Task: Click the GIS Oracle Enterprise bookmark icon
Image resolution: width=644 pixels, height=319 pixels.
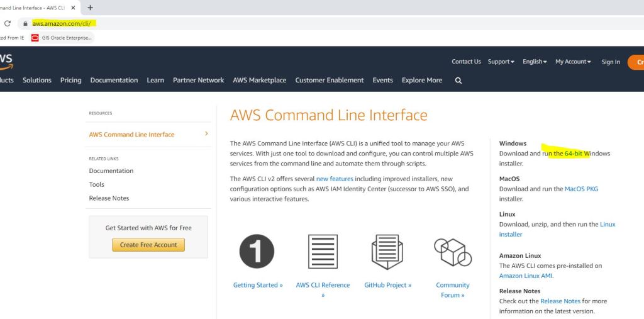Action: point(35,38)
